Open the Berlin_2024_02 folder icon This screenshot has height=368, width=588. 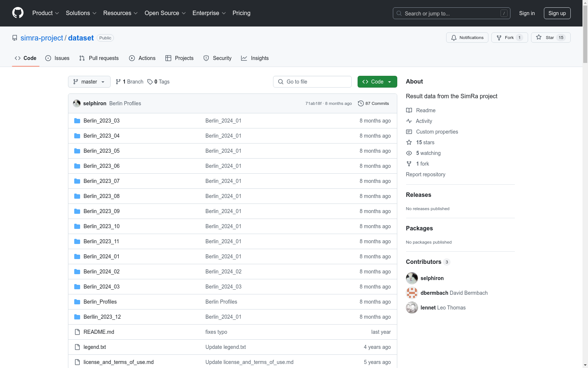(x=77, y=272)
